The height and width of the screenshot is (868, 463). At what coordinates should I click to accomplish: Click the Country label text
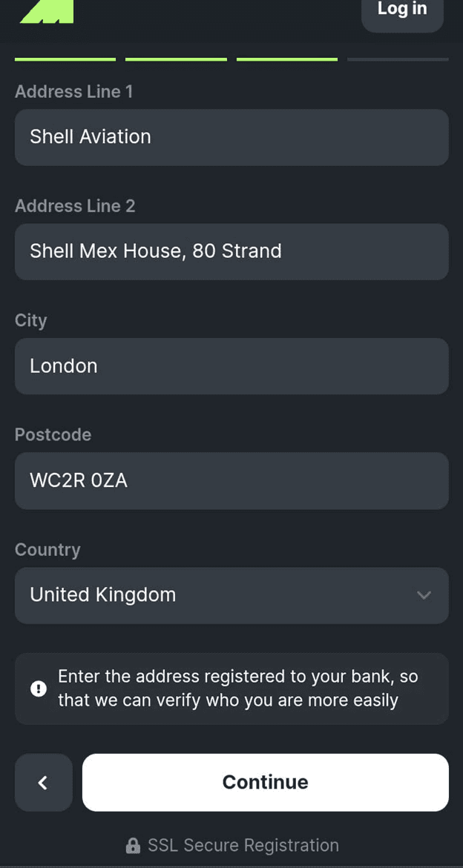(47, 550)
